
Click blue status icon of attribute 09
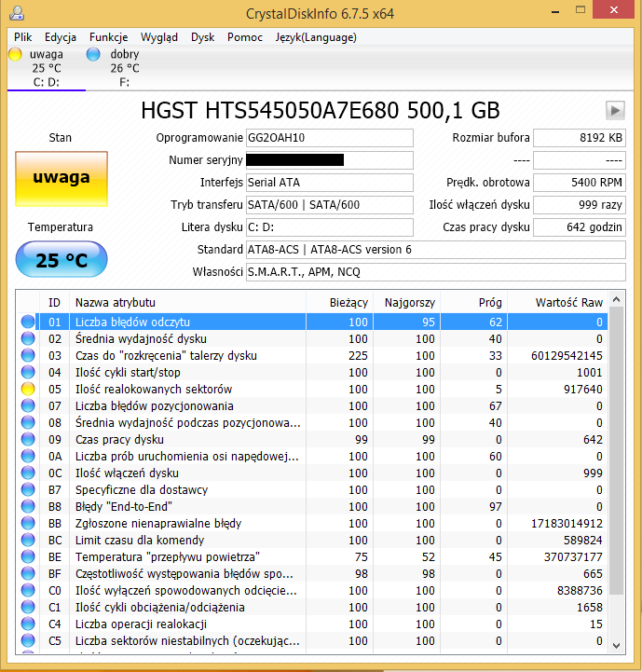pyautogui.click(x=28, y=439)
